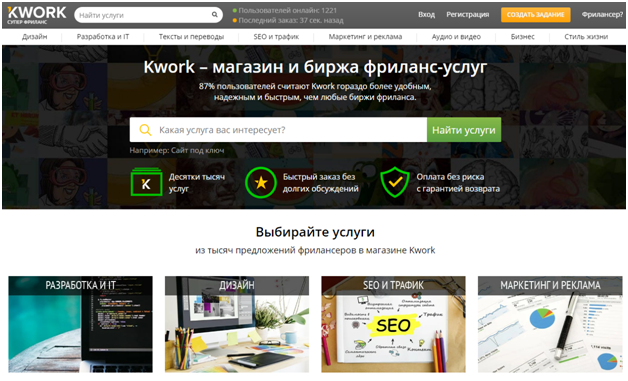Click the Kwork logo in the header
Screen dimensions: 628x381
point(36,15)
